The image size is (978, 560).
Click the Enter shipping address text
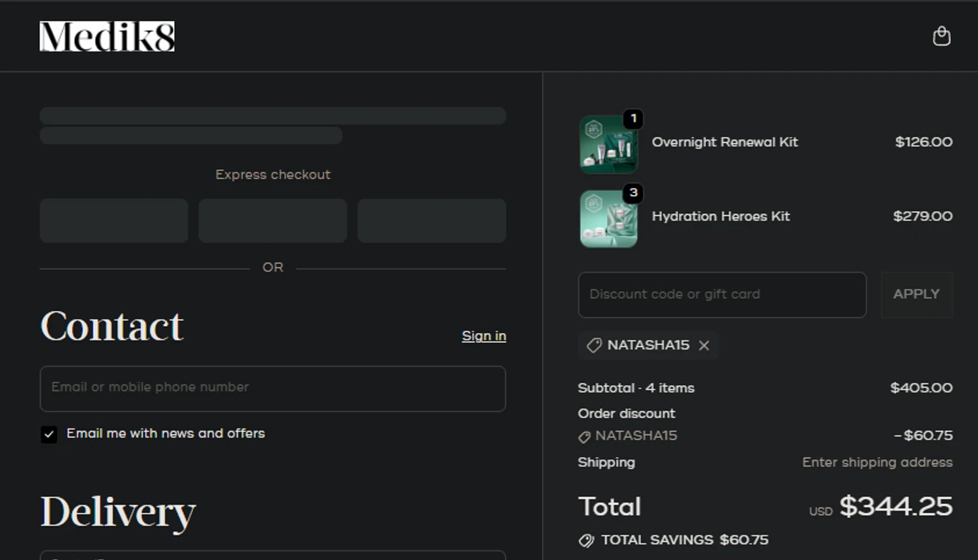877,462
